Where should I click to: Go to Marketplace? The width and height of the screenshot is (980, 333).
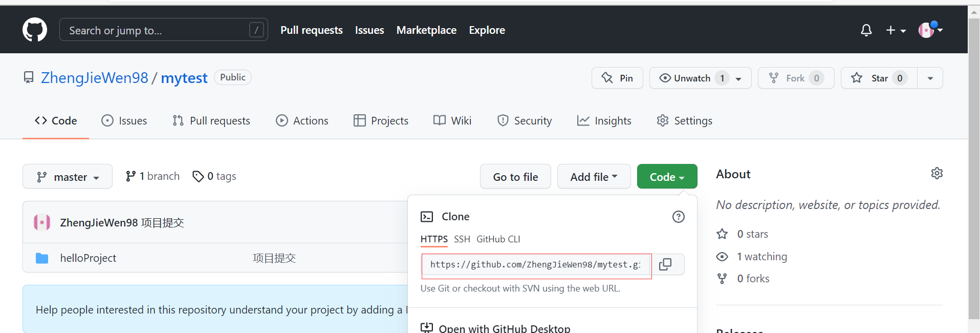(426, 30)
